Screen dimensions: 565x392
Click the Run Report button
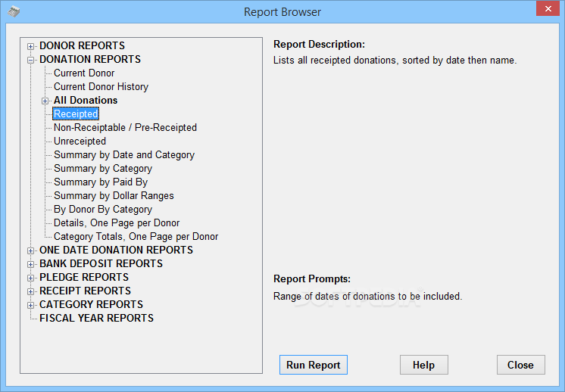click(x=313, y=365)
